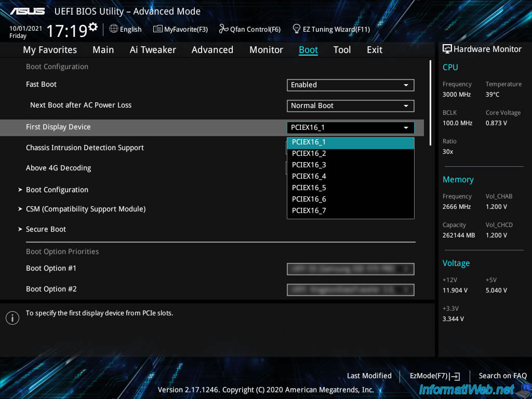Click Search on FAQ

(502, 376)
